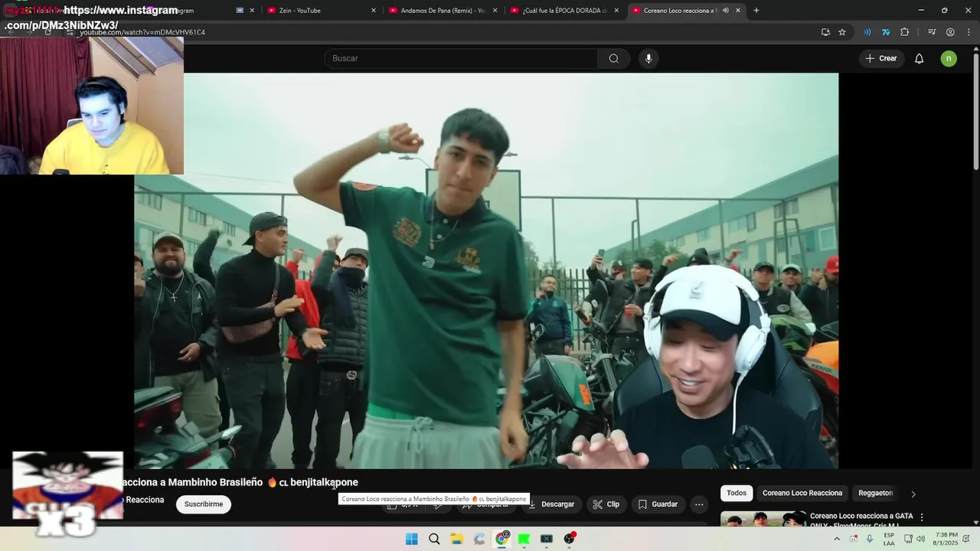Open a new browser tab

click(x=756, y=11)
